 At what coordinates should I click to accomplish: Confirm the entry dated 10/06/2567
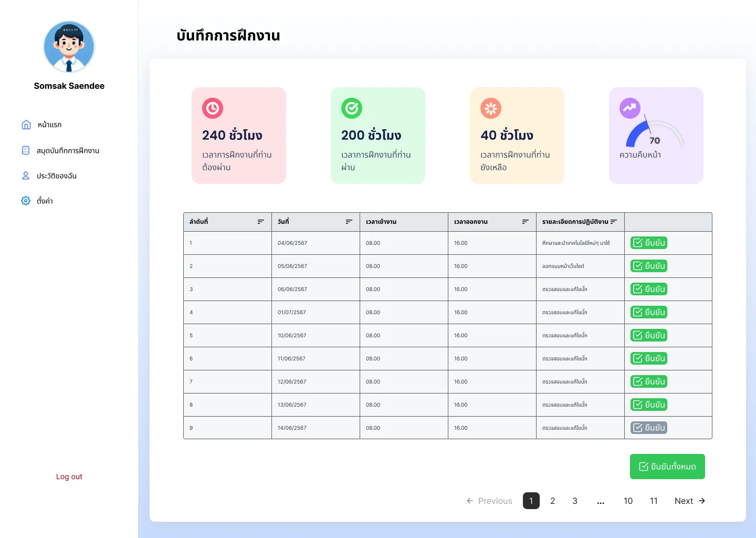pyautogui.click(x=649, y=335)
